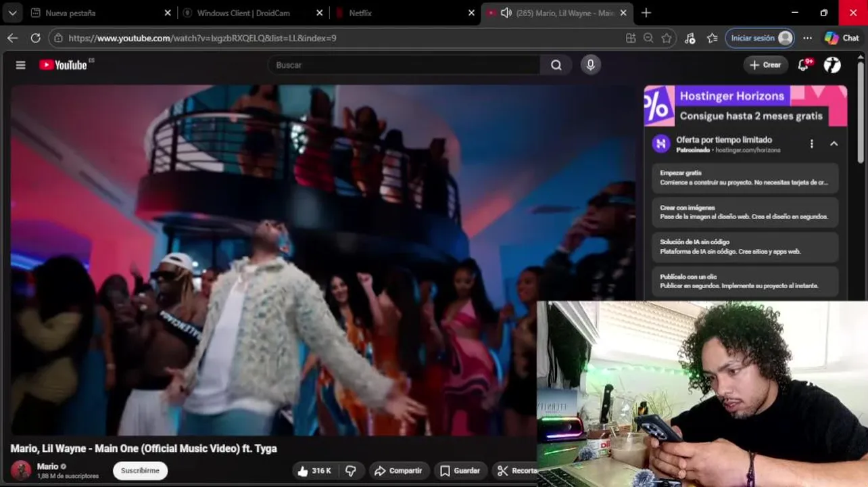Open a new browser tab with plus
The width and height of the screenshot is (868, 487).
tap(646, 13)
